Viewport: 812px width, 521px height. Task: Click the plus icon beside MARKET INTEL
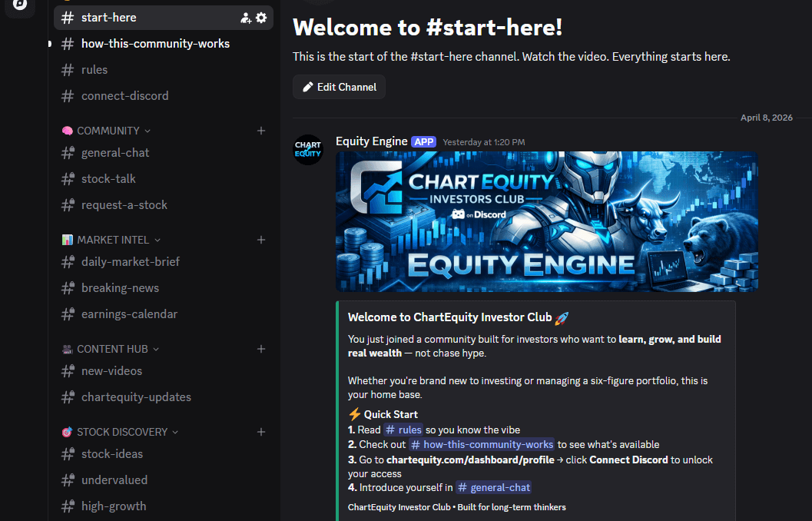261,240
